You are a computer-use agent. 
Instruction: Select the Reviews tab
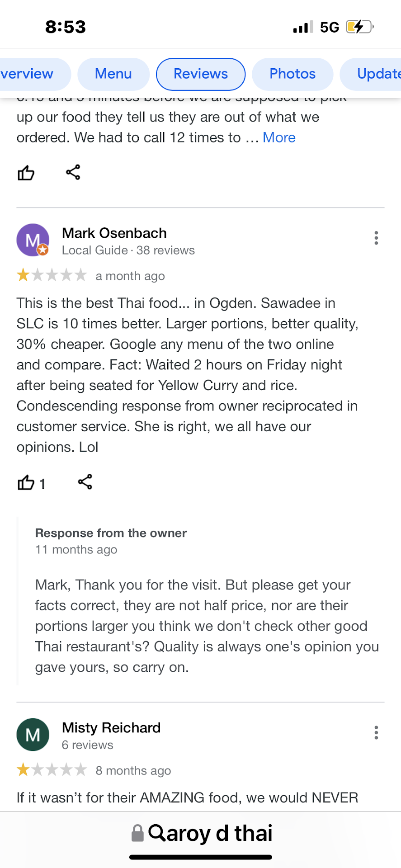pos(201,74)
